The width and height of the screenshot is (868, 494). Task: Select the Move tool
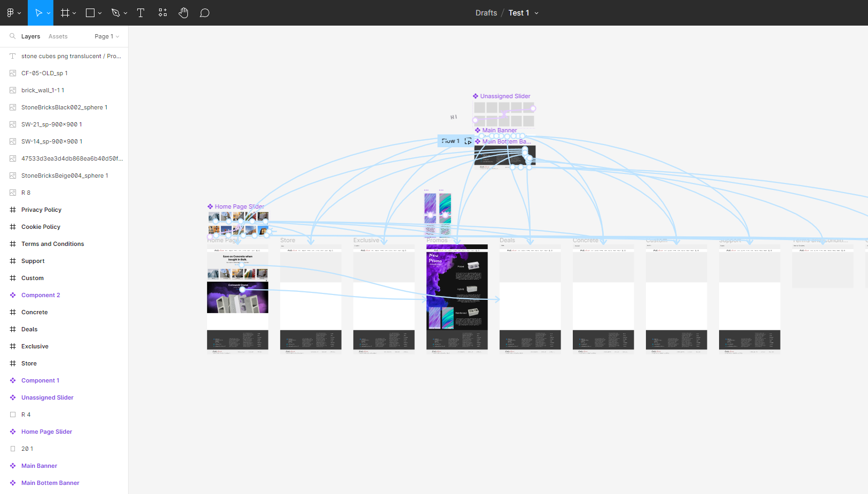point(38,13)
